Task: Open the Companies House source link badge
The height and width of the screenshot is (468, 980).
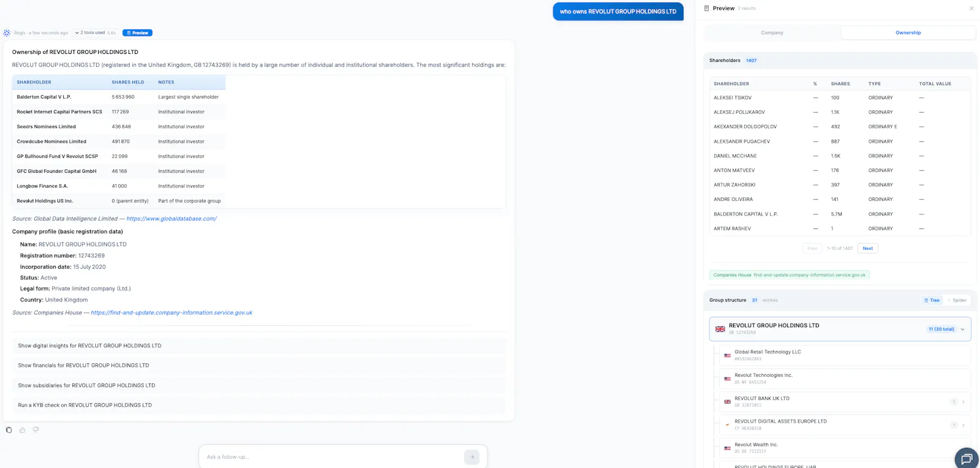Action: coord(790,275)
